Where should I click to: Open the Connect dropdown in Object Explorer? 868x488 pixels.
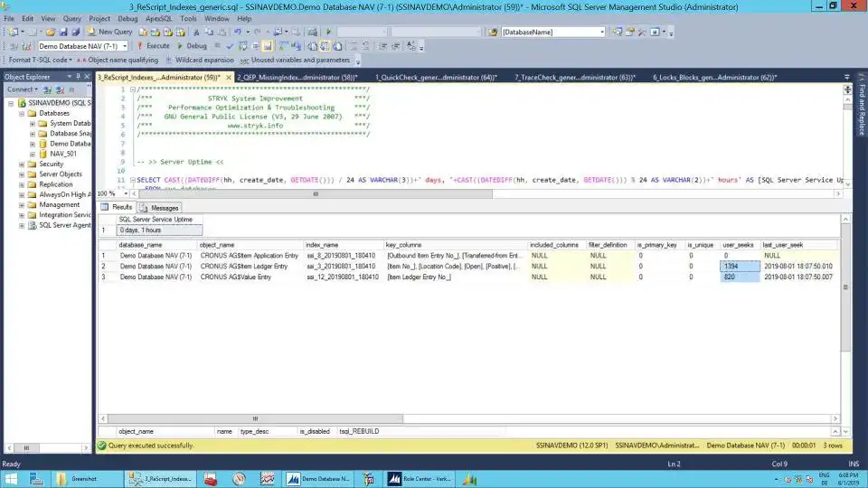(22, 89)
